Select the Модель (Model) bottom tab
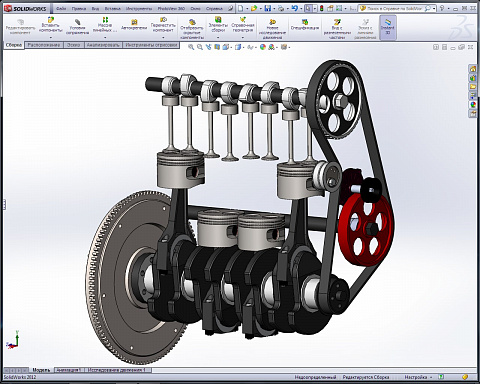480x384 pixels. point(41,370)
